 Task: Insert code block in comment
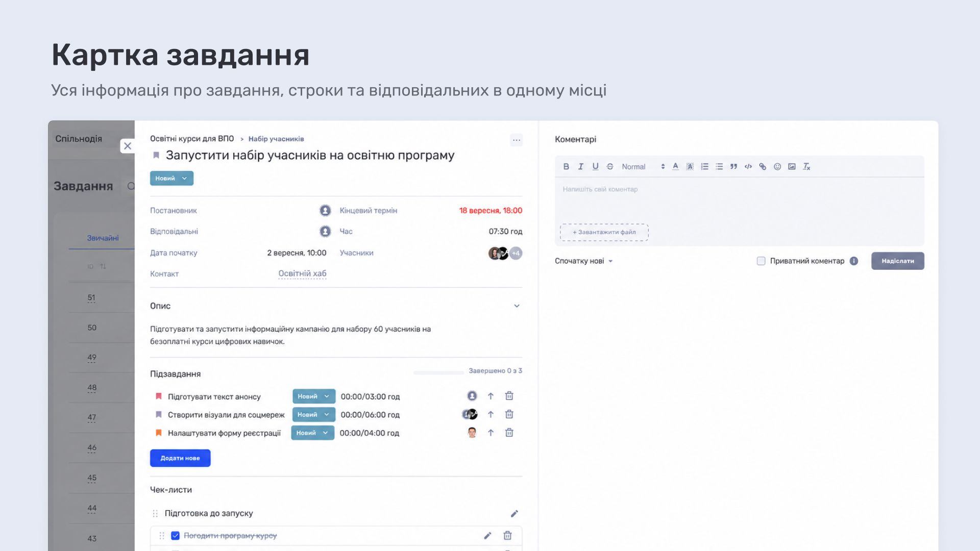click(x=748, y=166)
